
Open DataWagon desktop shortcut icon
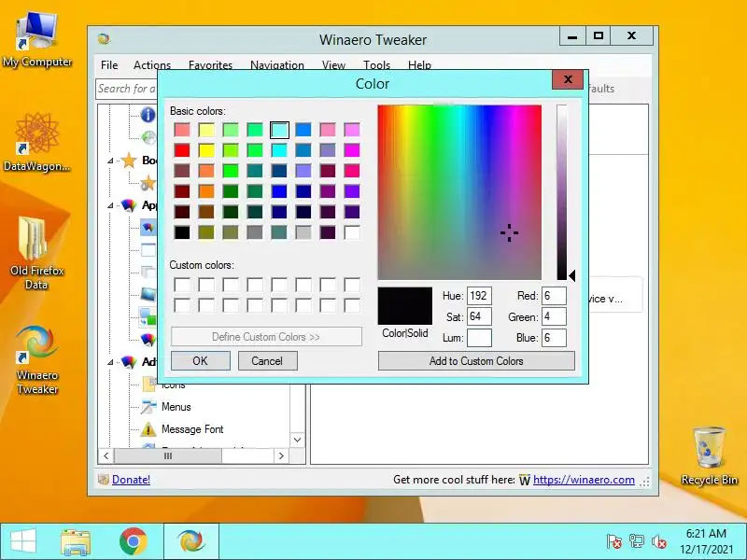(36, 142)
